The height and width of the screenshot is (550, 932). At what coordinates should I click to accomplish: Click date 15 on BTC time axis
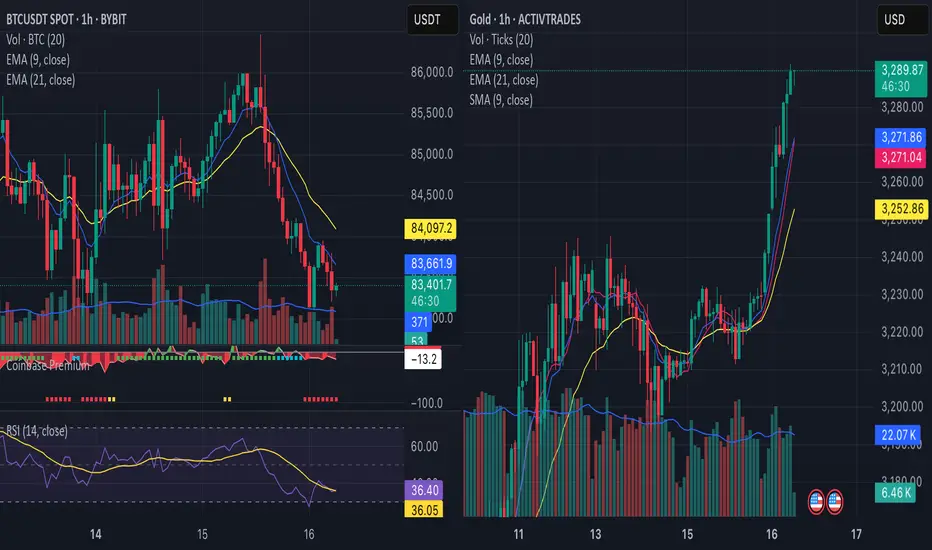pyautogui.click(x=202, y=534)
